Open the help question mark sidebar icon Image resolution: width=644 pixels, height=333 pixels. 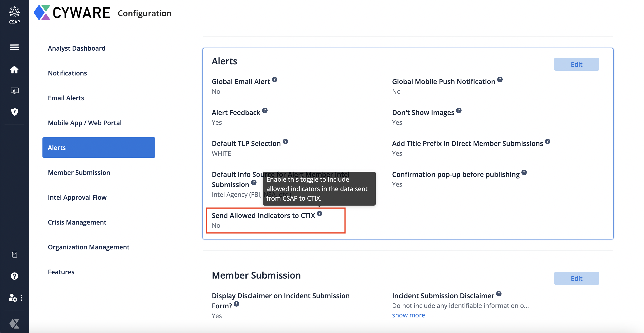[14, 276]
